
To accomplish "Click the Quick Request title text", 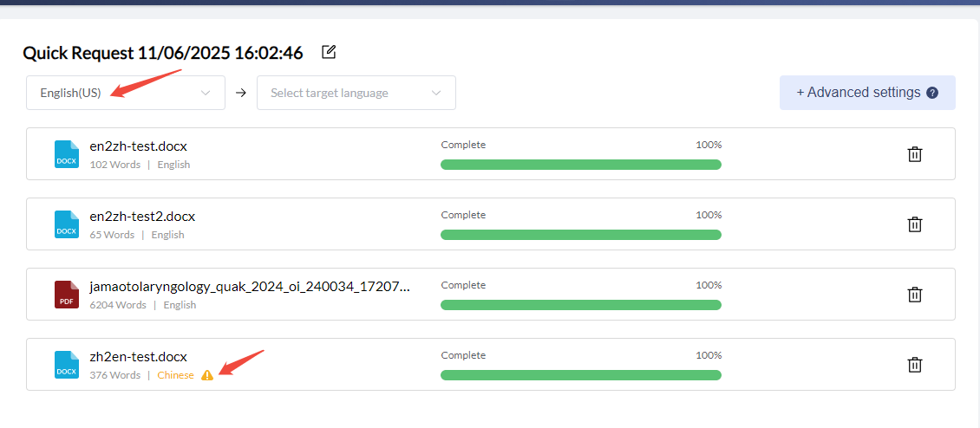I will point(163,53).
